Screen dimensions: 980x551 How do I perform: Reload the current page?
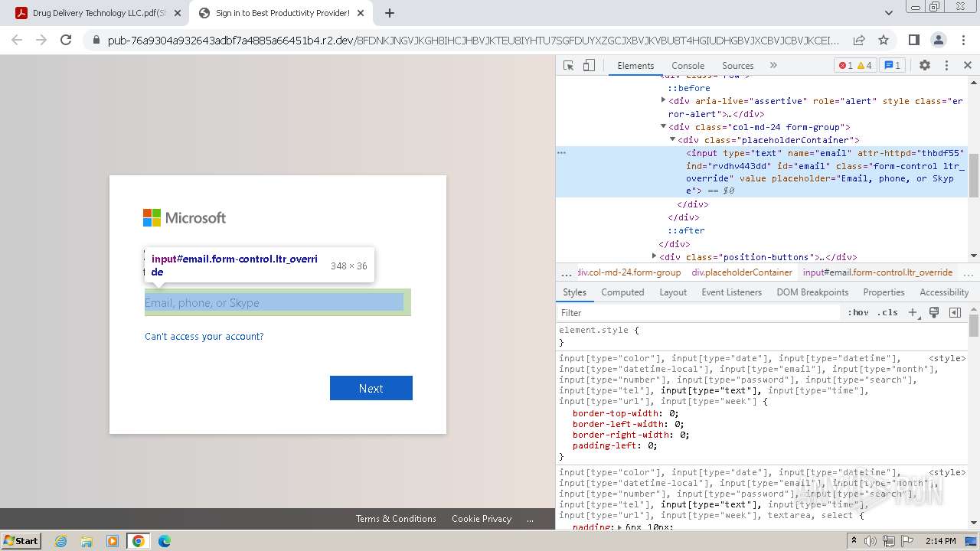click(x=66, y=40)
